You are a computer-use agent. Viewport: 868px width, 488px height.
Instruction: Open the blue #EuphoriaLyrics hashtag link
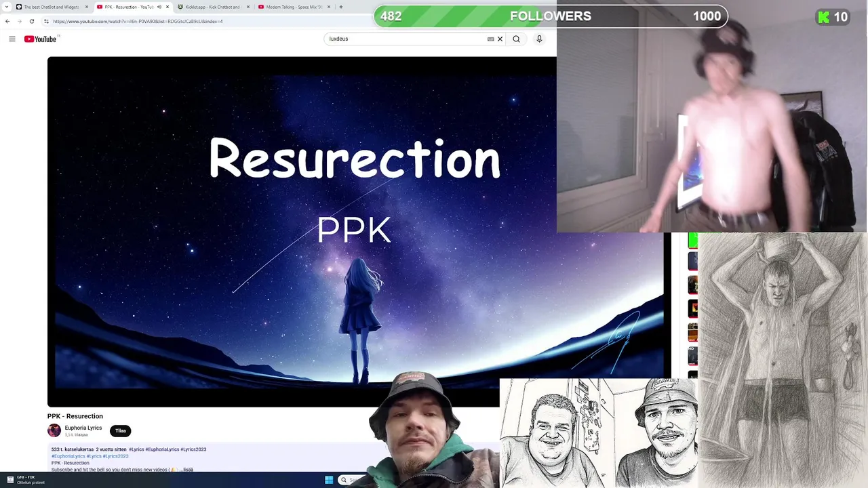[x=68, y=456]
